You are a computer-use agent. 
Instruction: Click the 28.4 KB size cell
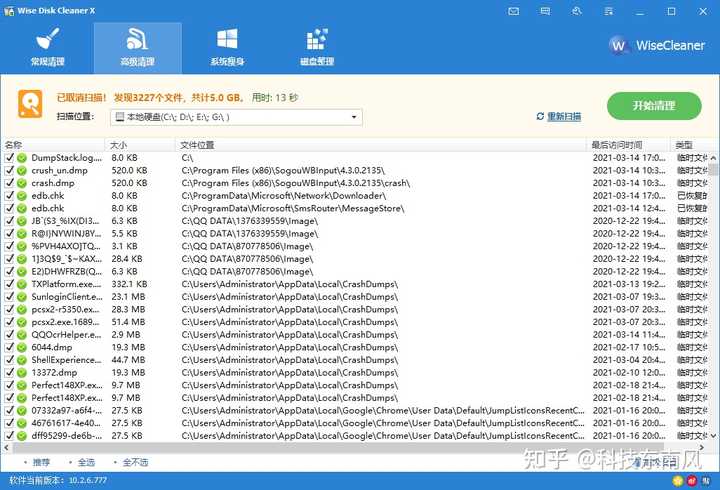(127, 259)
